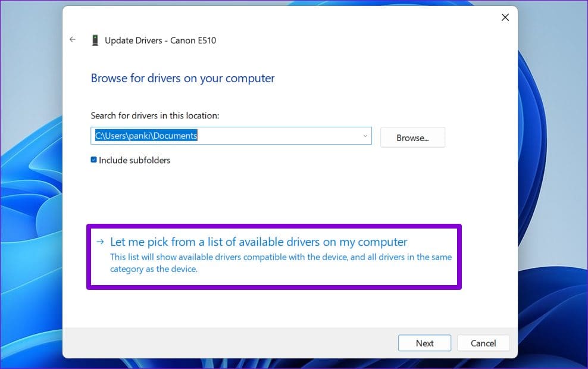This screenshot has width=588, height=369.
Task: Click the 'This list will show available drivers' description
Action: click(x=280, y=263)
